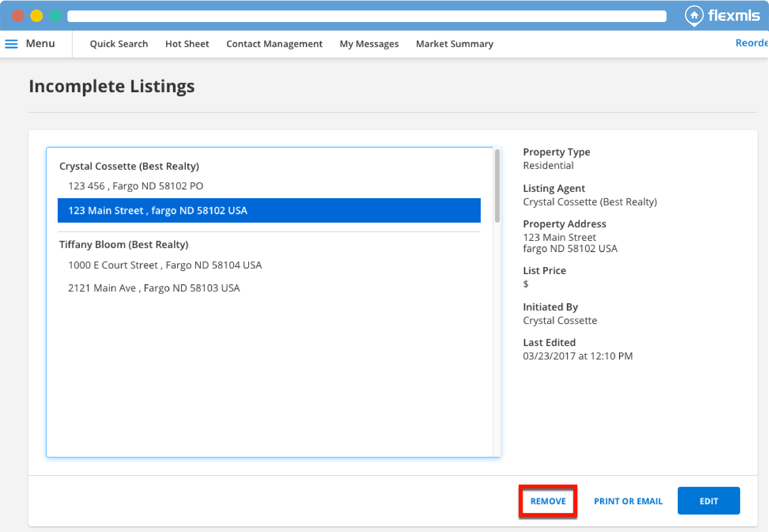Select listing 123 456, Fargo ND 58102 PO
The width and height of the screenshot is (769, 532).
coord(136,186)
